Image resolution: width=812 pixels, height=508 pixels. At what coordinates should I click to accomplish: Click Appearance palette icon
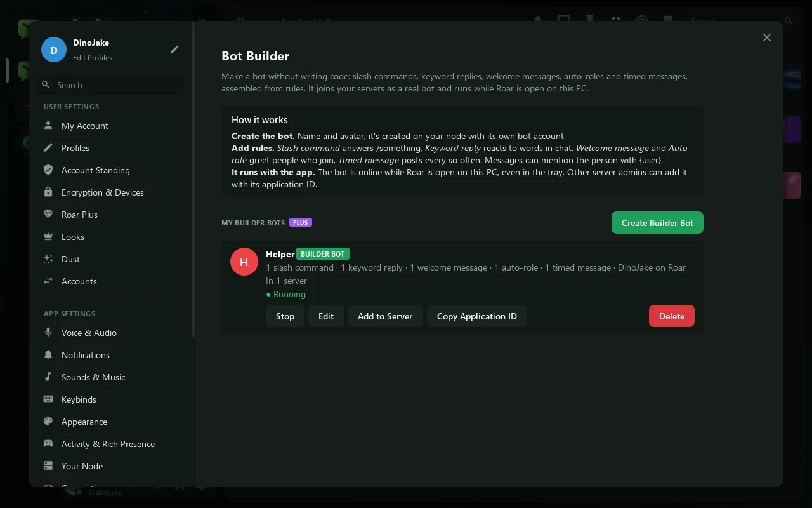coord(48,422)
